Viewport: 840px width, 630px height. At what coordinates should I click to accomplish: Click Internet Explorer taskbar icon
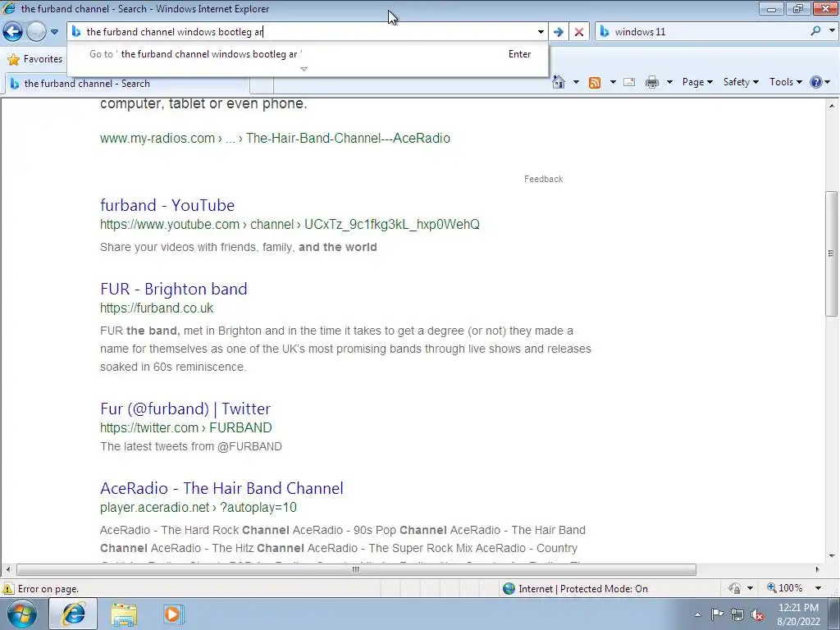pos(73,614)
